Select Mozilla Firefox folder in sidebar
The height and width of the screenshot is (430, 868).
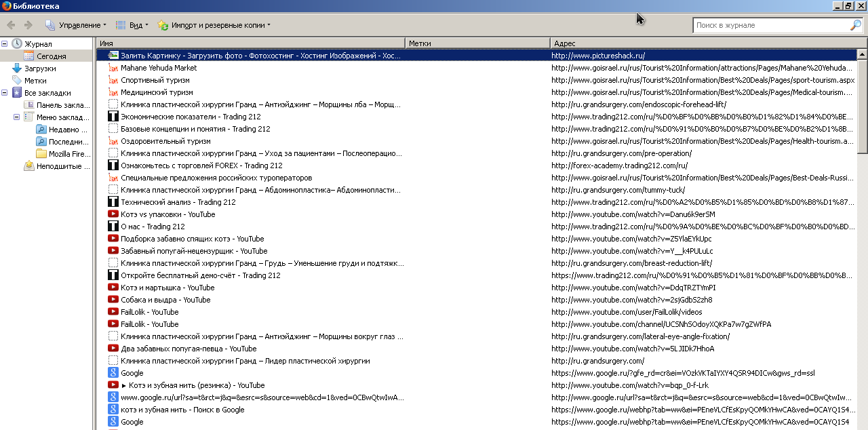pyautogui.click(x=69, y=154)
